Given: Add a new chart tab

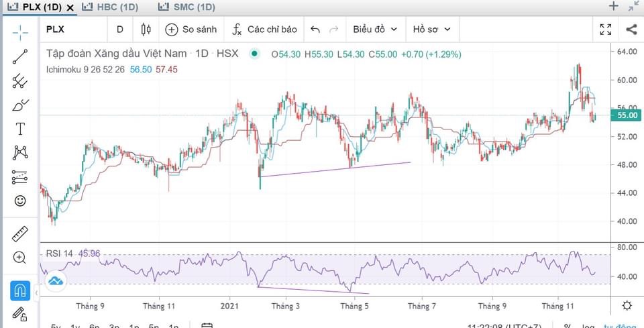Looking at the screenshot, I should pos(612,6).
